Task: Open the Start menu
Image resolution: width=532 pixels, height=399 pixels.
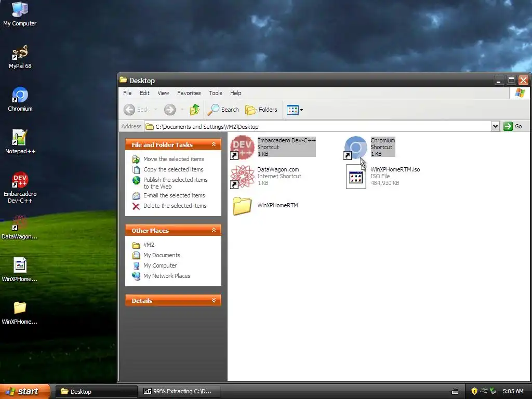Action: click(x=25, y=391)
